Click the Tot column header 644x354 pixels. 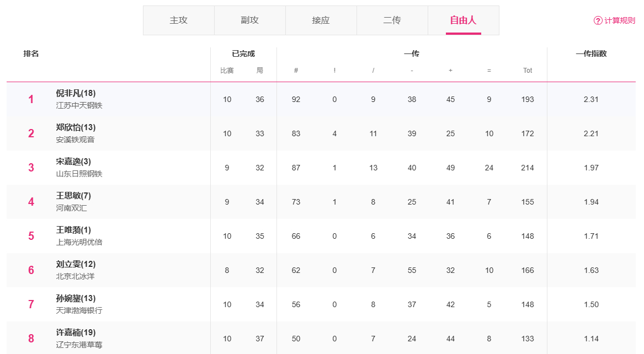pos(528,71)
